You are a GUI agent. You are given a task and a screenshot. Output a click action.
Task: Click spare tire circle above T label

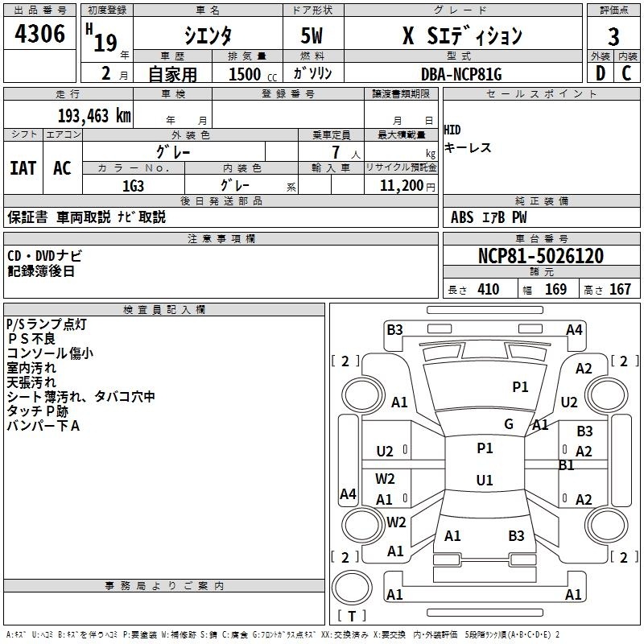coord(352,588)
